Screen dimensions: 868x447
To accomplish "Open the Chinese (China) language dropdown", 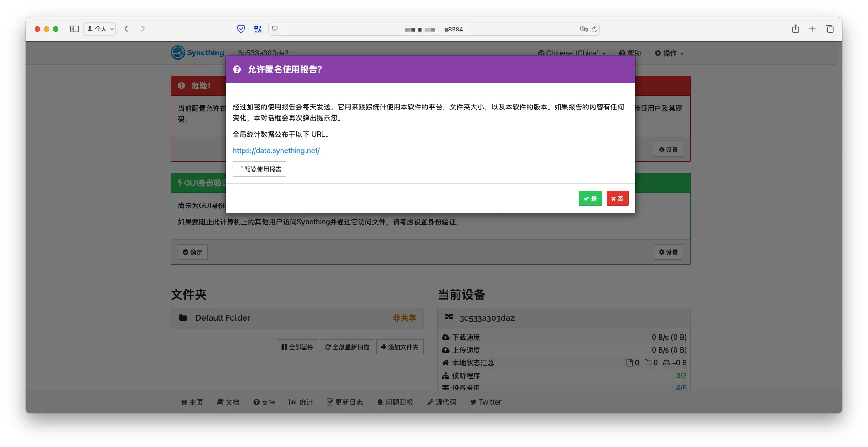I will pyautogui.click(x=572, y=53).
